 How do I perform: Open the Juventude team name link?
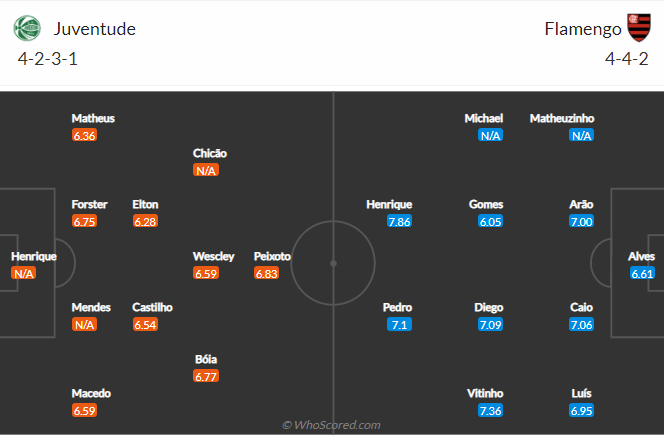pyautogui.click(x=94, y=29)
